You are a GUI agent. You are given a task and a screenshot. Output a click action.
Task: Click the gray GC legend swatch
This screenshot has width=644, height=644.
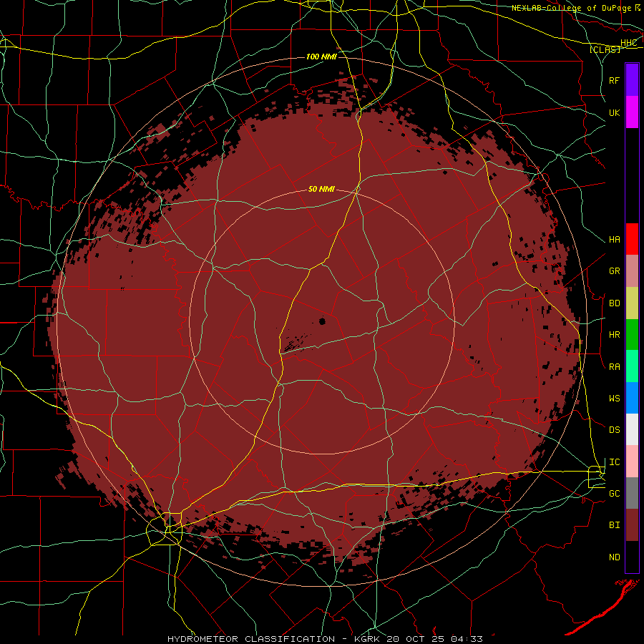tap(632, 493)
